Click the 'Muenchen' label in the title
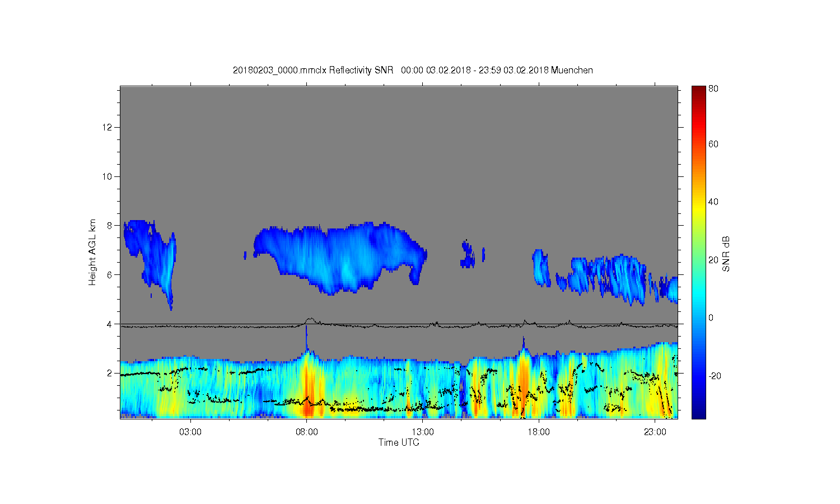Viewport: 840px width, 504px height. pos(572,70)
